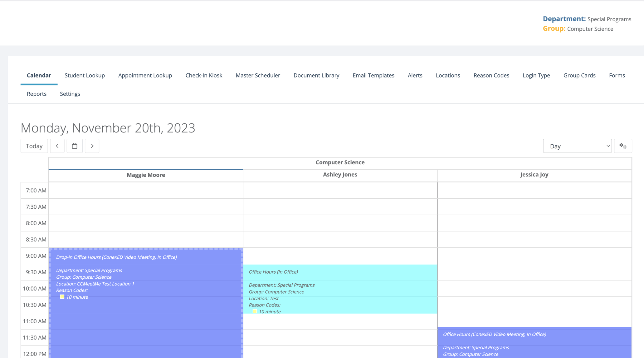Select Maggie Moore column header
Image resolution: width=644 pixels, height=358 pixels.
(x=146, y=175)
